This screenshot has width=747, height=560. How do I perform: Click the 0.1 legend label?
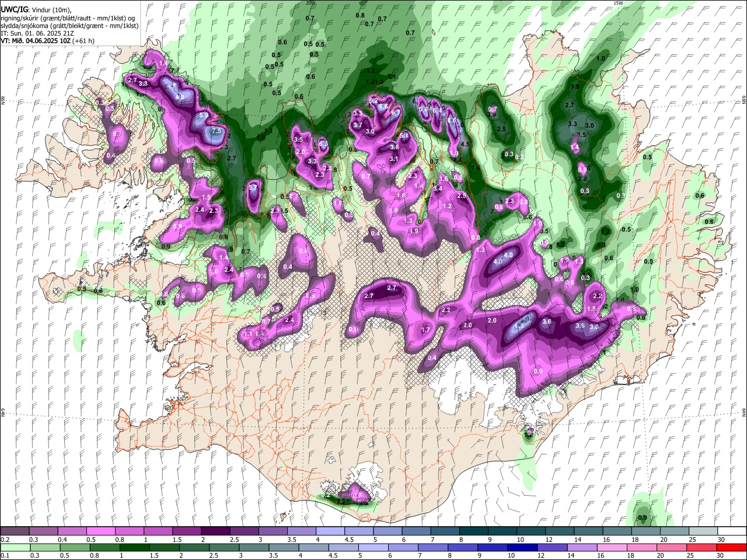pyautogui.click(x=4, y=555)
